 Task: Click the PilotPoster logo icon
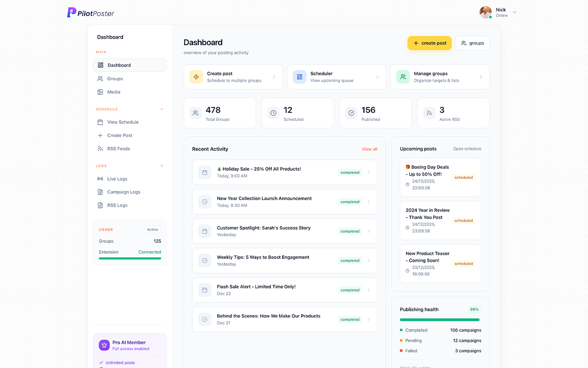click(72, 12)
